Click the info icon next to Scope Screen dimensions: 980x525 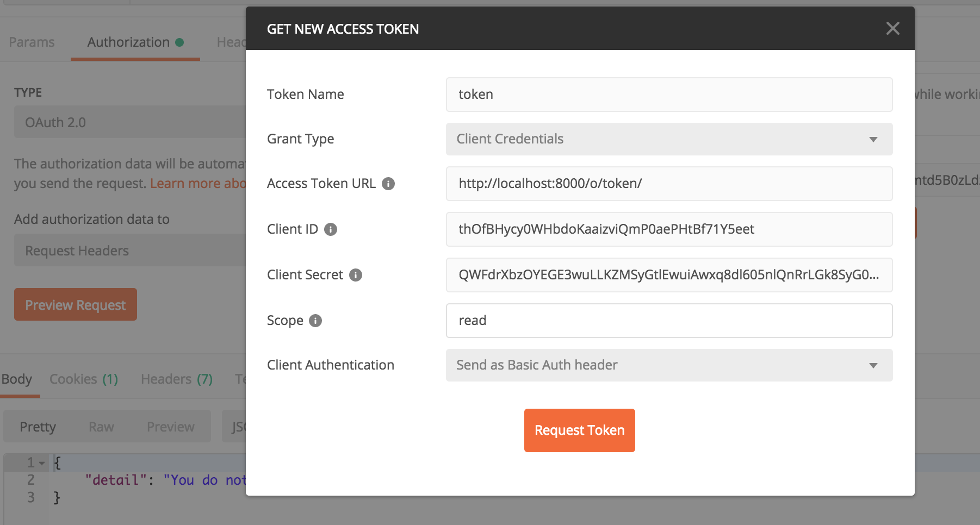[315, 321]
